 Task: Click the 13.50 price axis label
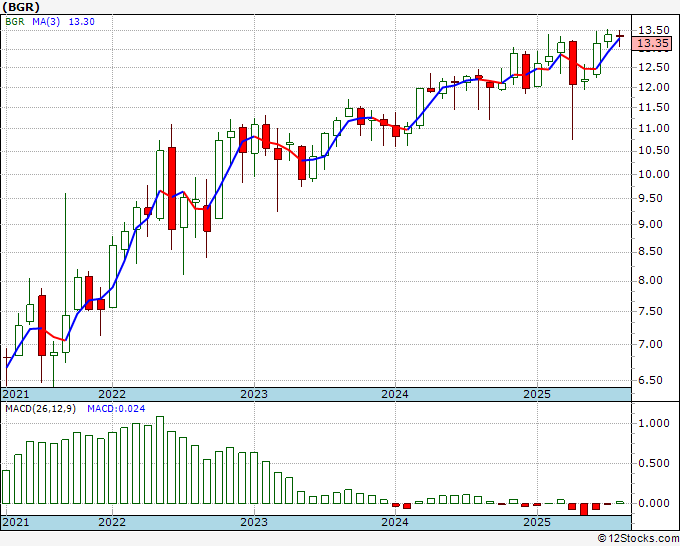(654, 30)
